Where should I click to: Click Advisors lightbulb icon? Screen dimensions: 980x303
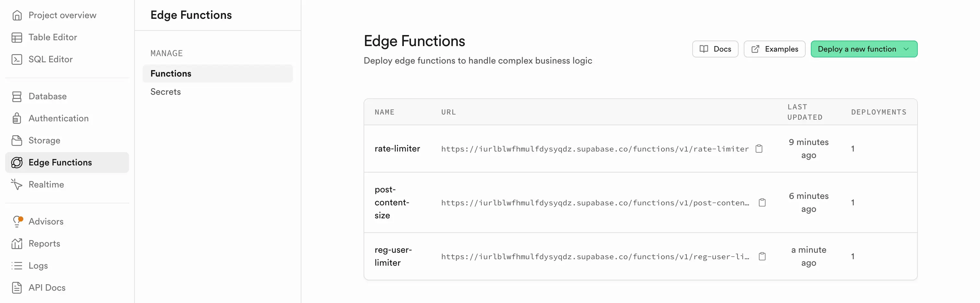point(17,222)
